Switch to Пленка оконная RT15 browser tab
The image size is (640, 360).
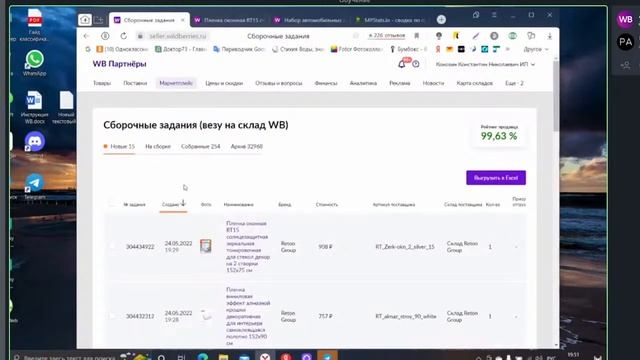229,20
